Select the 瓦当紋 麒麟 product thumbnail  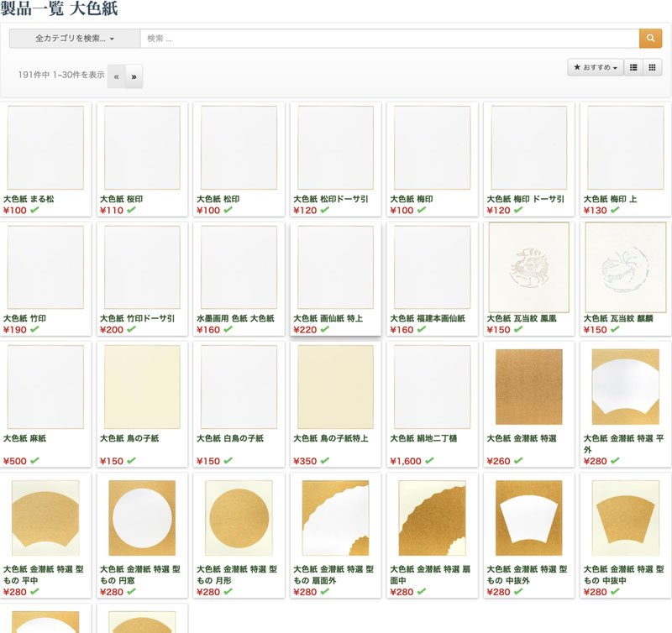pyautogui.click(x=625, y=267)
